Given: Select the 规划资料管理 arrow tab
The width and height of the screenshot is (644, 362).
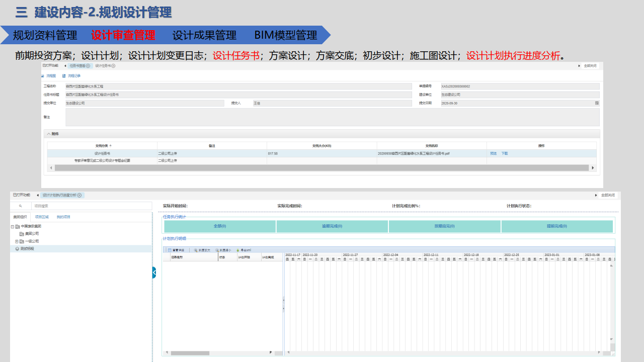Looking at the screenshot, I should coord(45,35).
